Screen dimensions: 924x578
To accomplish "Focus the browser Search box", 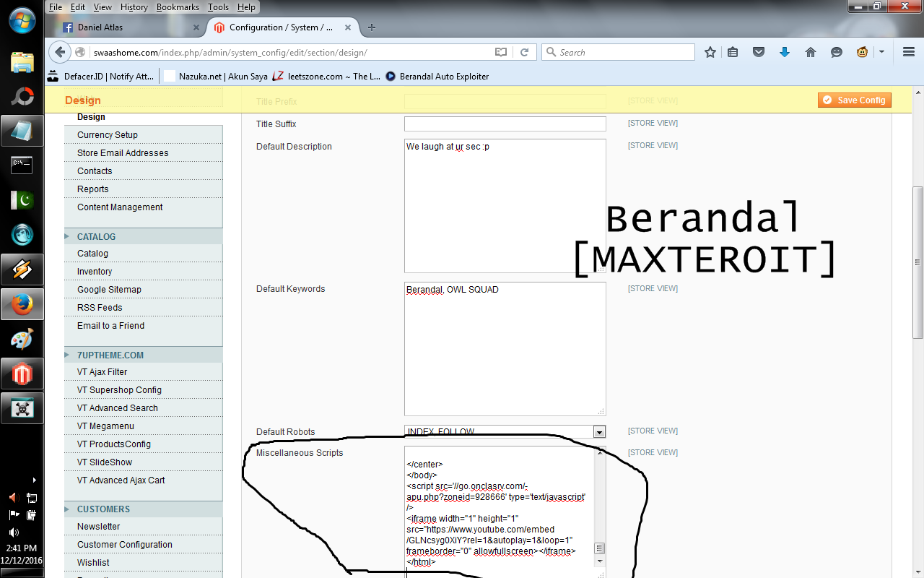I will [618, 52].
